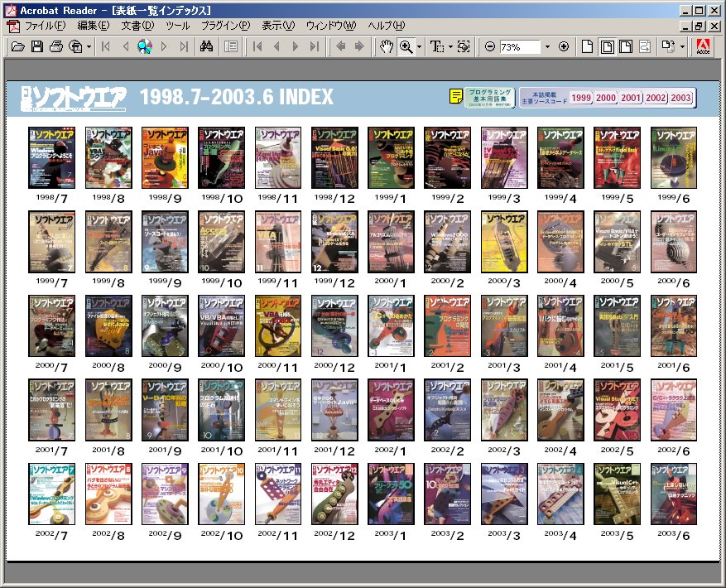Expand the email icon dropdown arrow
This screenshot has height=588, width=726.
coord(89,47)
